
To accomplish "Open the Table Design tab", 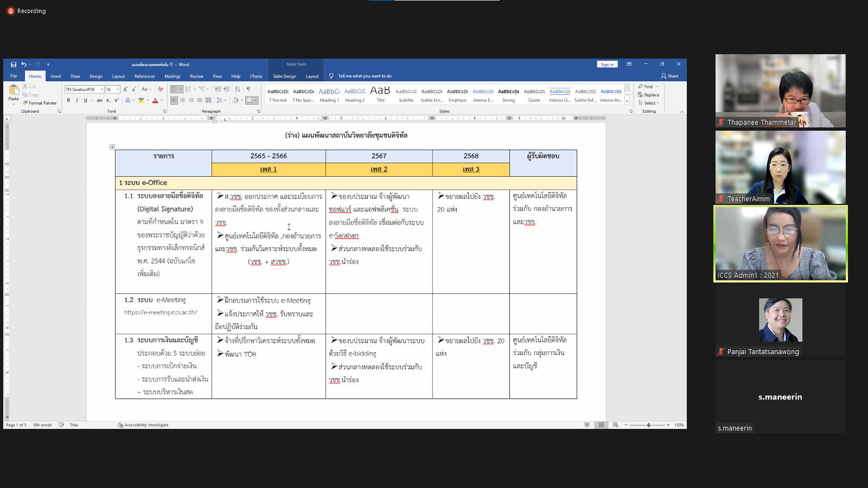I will tap(284, 76).
